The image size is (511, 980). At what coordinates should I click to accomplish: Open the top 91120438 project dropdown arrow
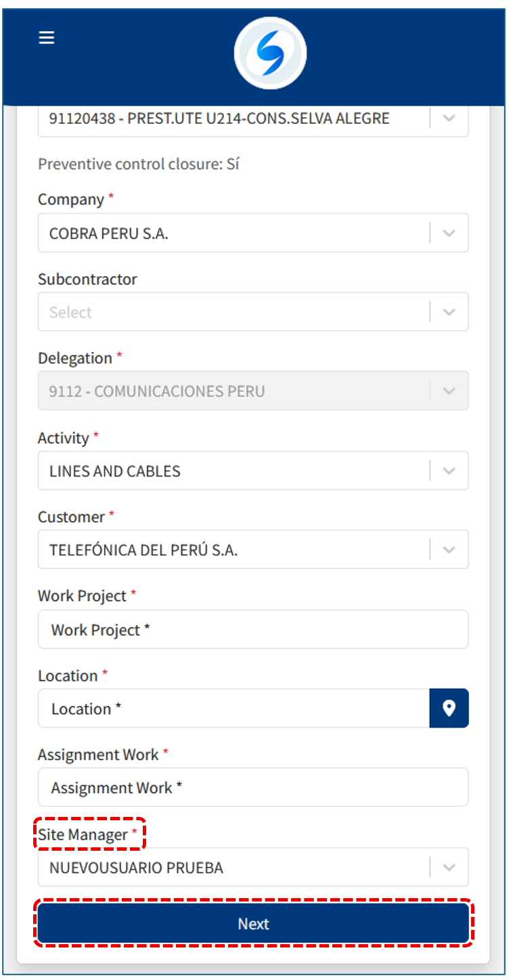pyautogui.click(x=449, y=118)
